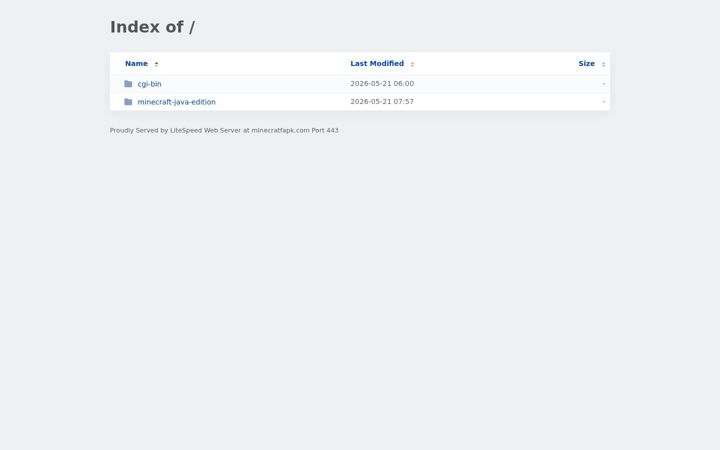The width and height of the screenshot is (720, 450).
Task: Sort the listing by Last Modified
Action: click(377, 64)
